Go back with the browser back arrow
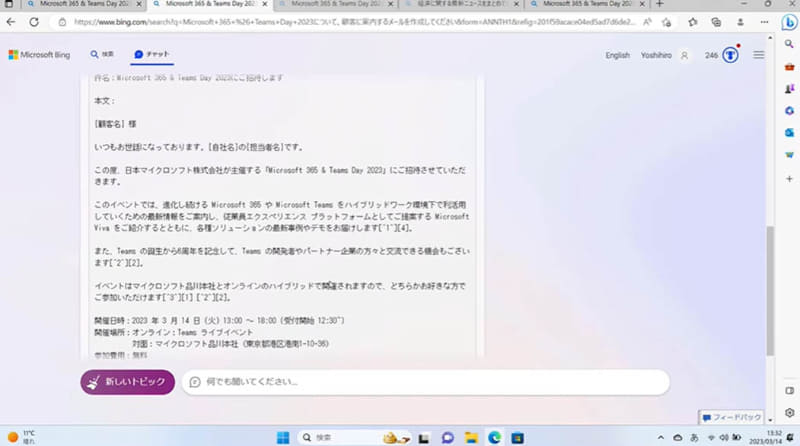800x446 pixels. tap(11, 22)
